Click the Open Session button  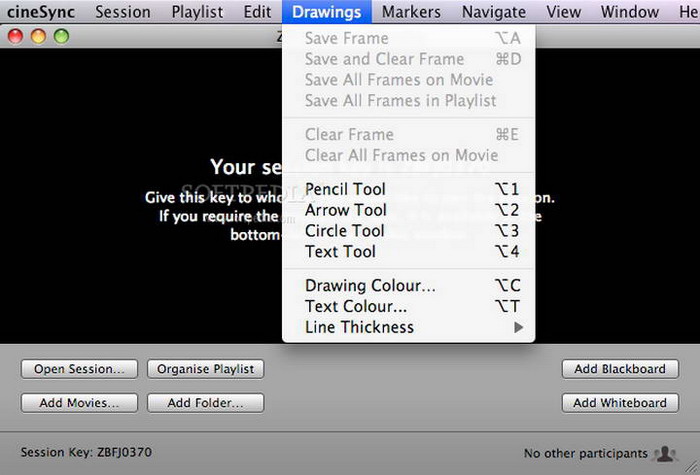[79, 369]
